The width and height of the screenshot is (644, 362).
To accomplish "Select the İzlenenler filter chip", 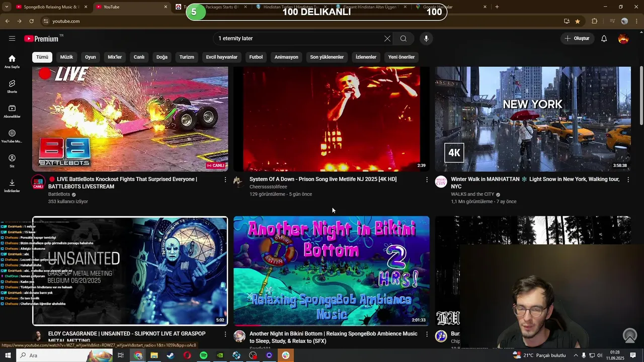I will point(366,57).
